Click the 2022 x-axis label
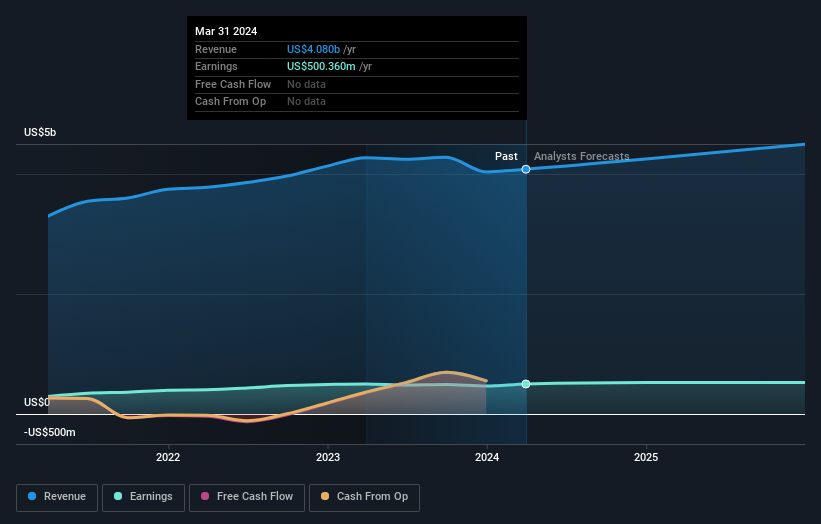821x524 pixels. [x=168, y=458]
